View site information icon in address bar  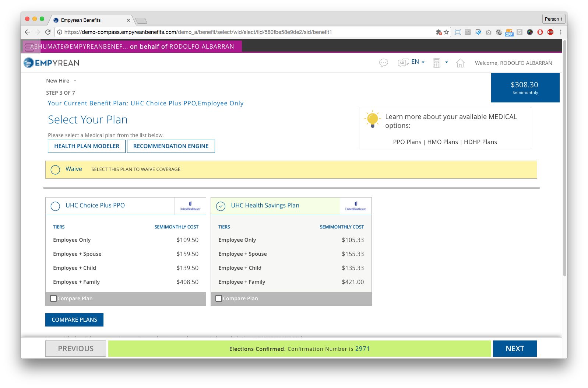point(60,32)
